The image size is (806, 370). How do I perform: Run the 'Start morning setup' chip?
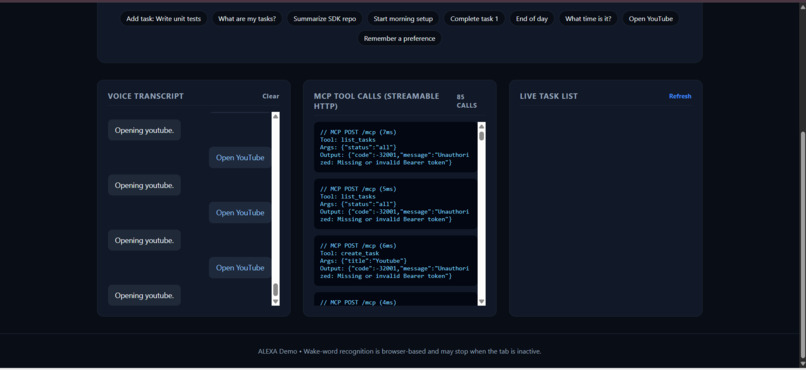[403, 18]
